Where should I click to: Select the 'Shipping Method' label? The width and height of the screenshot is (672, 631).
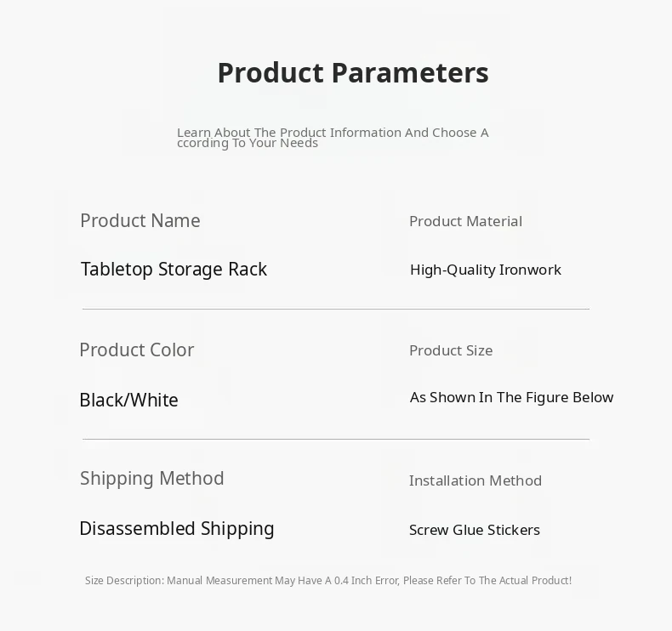(x=152, y=479)
